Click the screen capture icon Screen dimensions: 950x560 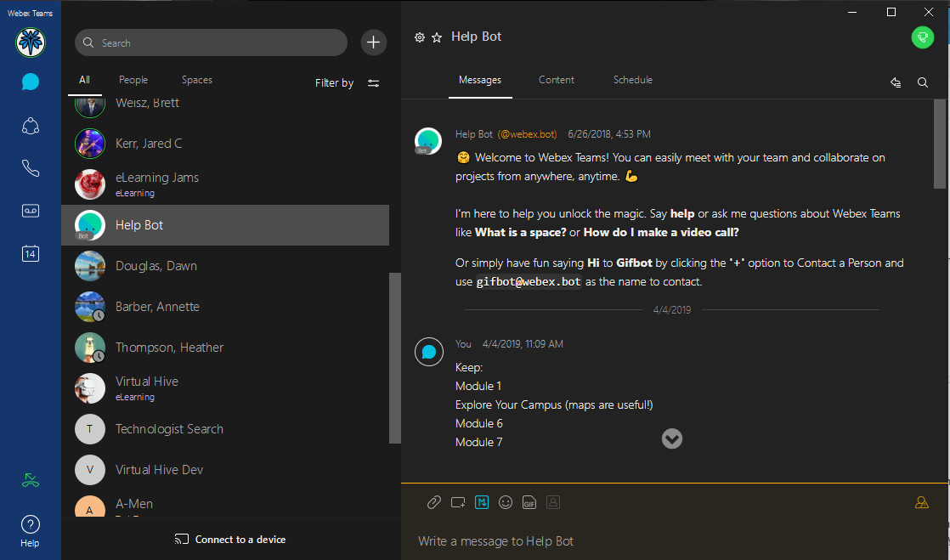[x=458, y=502]
